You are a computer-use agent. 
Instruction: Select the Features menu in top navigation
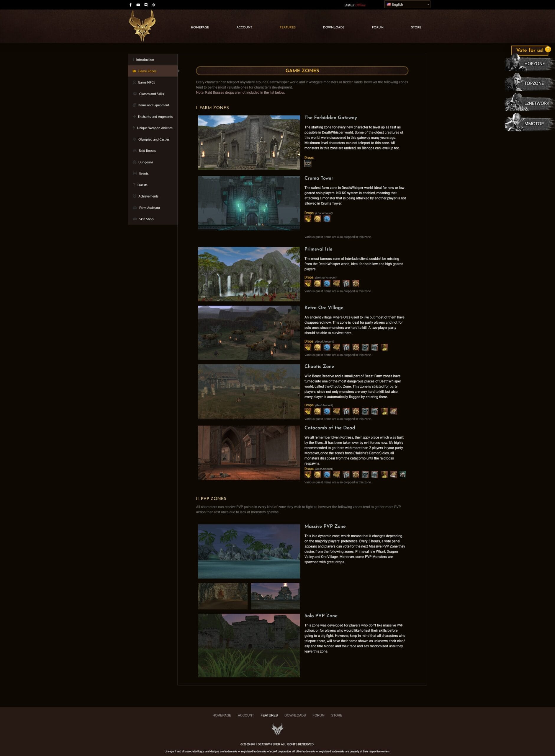tap(287, 27)
